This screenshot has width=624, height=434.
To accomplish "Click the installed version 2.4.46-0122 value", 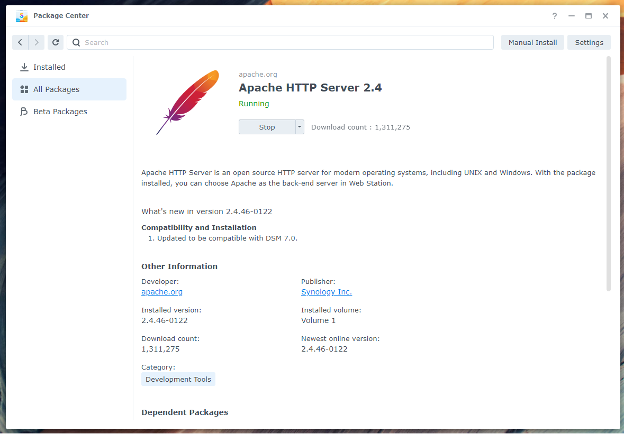I will click(164, 320).
